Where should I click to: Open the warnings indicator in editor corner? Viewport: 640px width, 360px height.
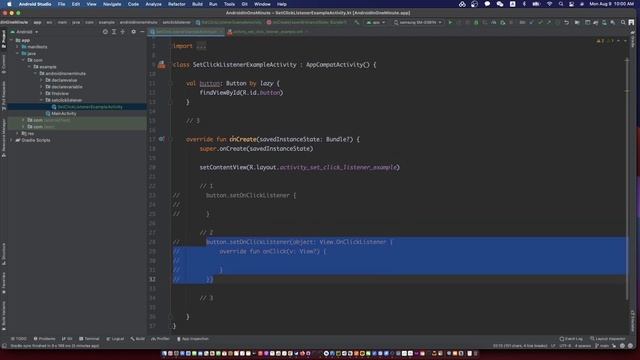tap(604, 41)
